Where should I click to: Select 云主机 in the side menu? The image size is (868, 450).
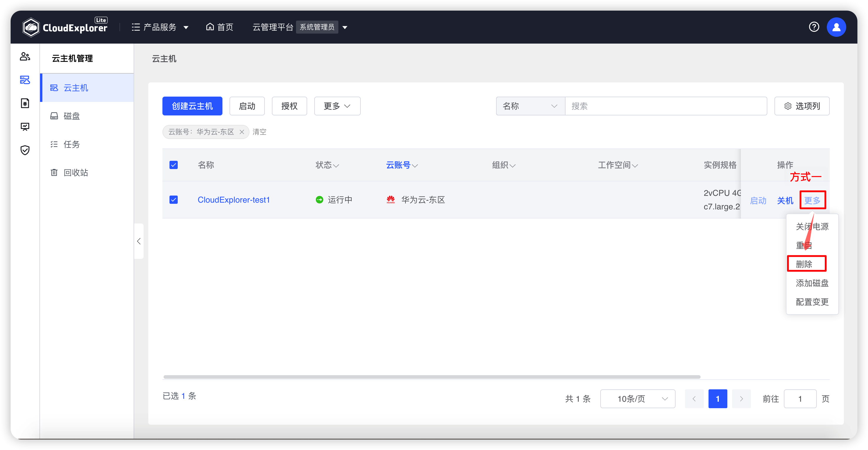pyautogui.click(x=87, y=88)
